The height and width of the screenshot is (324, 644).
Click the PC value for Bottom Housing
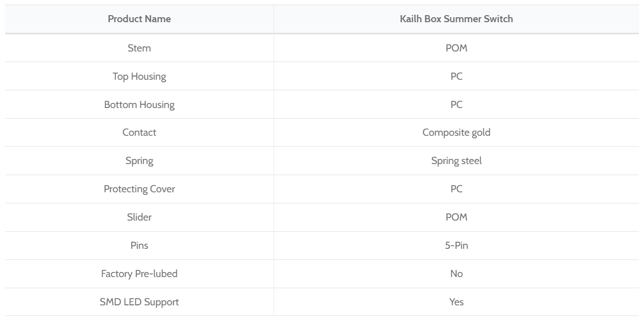click(x=456, y=104)
